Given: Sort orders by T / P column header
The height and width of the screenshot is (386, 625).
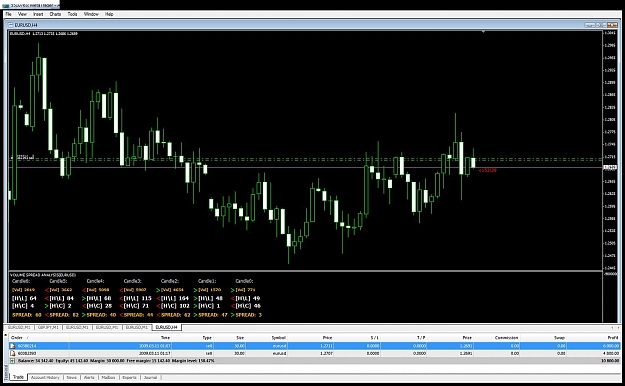Looking at the screenshot, I should (421, 338).
